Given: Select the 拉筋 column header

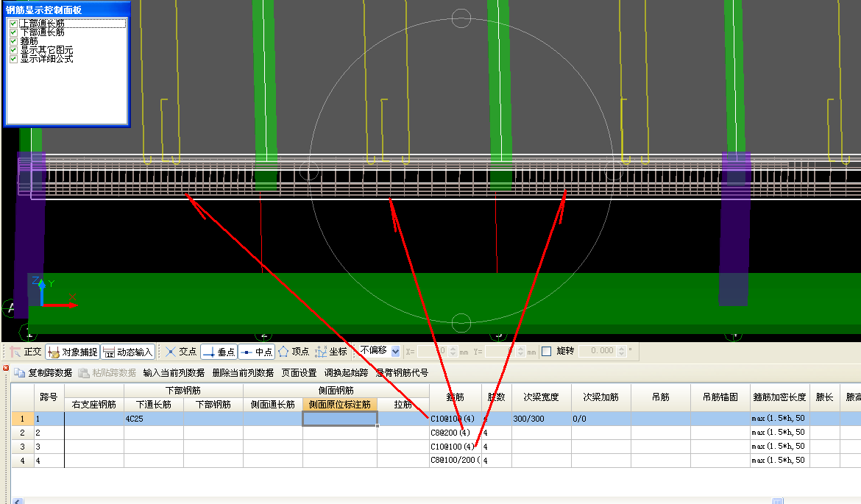Looking at the screenshot, I should click(x=403, y=405).
